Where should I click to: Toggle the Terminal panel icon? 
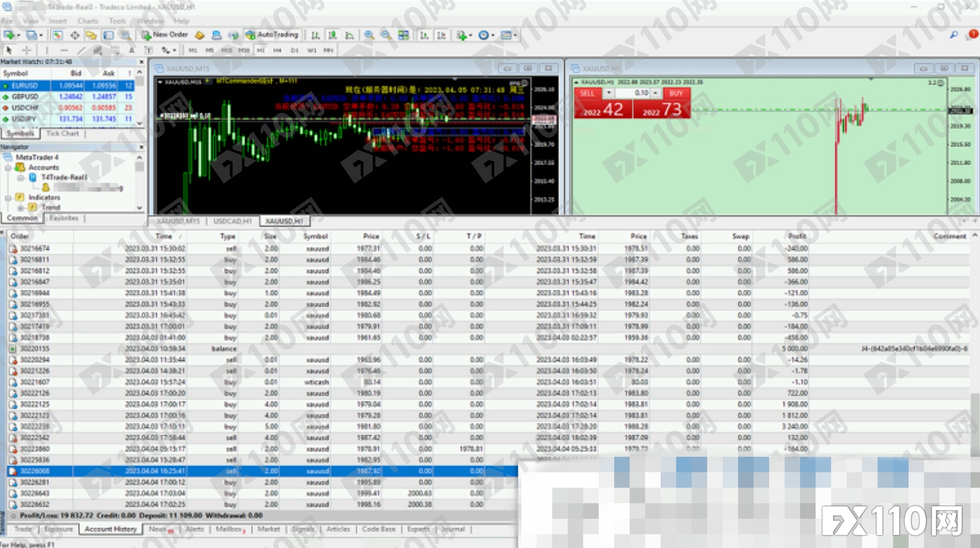click(x=108, y=35)
